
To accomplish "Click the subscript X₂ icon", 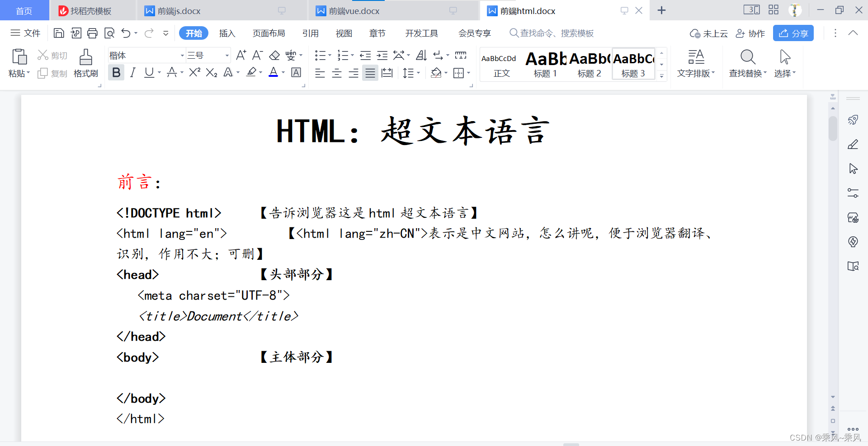I will (x=212, y=72).
